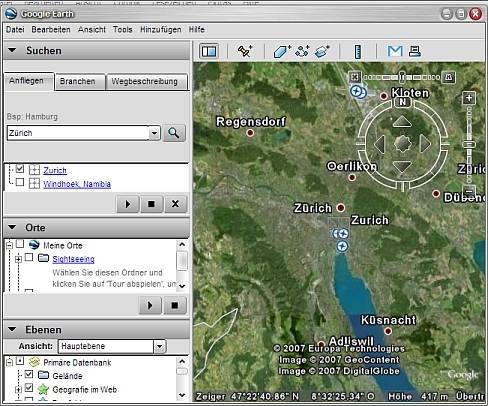Click the Ebenen panel scroll down arrow

pyautogui.click(x=182, y=395)
